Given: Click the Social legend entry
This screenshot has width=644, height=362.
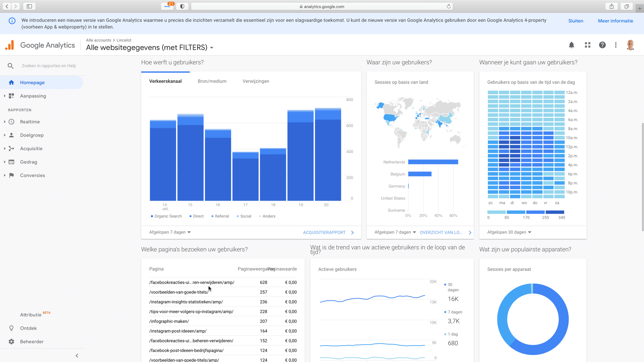Looking at the screenshot, I should pos(244,216).
